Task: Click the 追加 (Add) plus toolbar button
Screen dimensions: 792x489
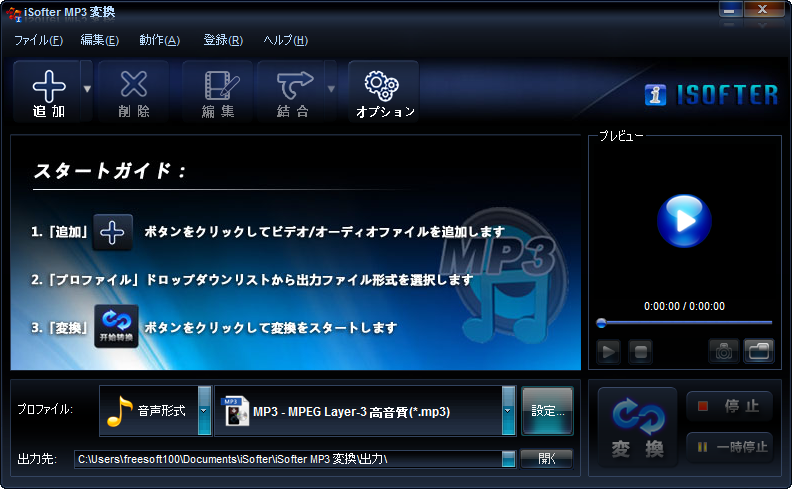Action: (x=48, y=92)
